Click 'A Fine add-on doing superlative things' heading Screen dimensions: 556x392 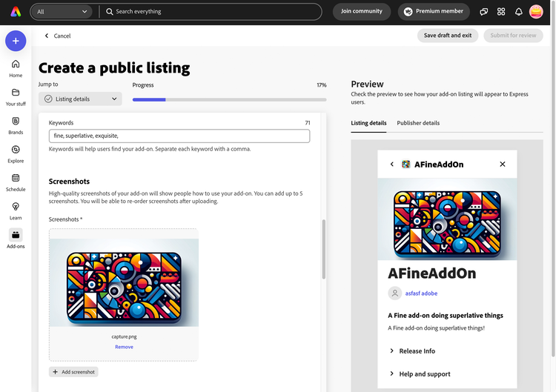click(x=446, y=316)
